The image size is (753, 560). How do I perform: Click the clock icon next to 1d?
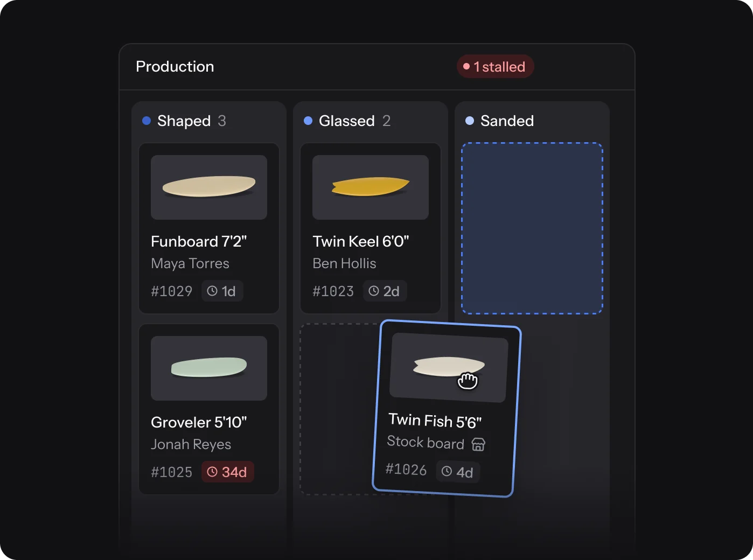coord(212,291)
